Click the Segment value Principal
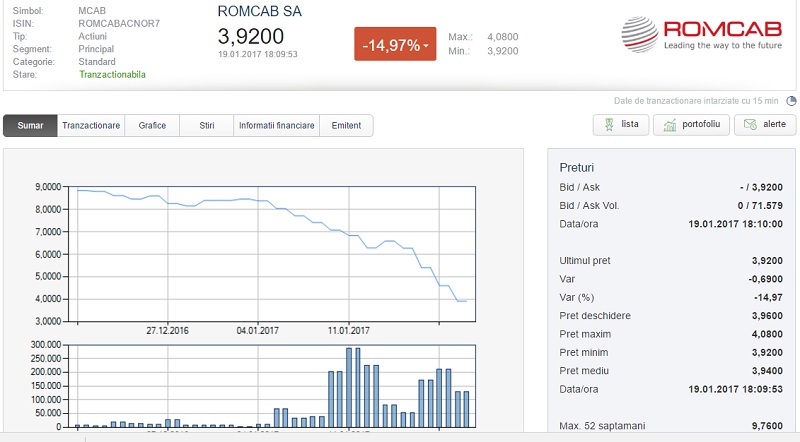This screenshot has width=800, height=442. (96, 49)
